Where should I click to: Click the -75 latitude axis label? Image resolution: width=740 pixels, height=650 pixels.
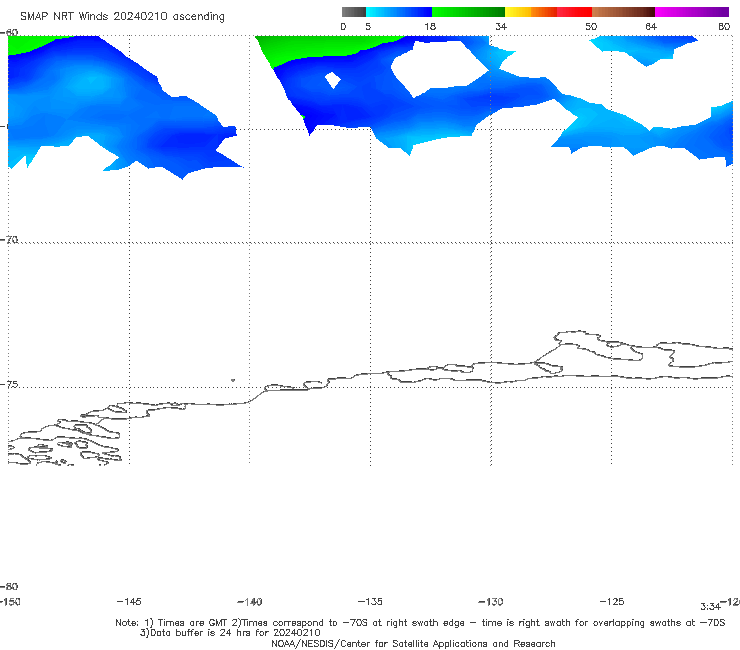coord(9,384)
